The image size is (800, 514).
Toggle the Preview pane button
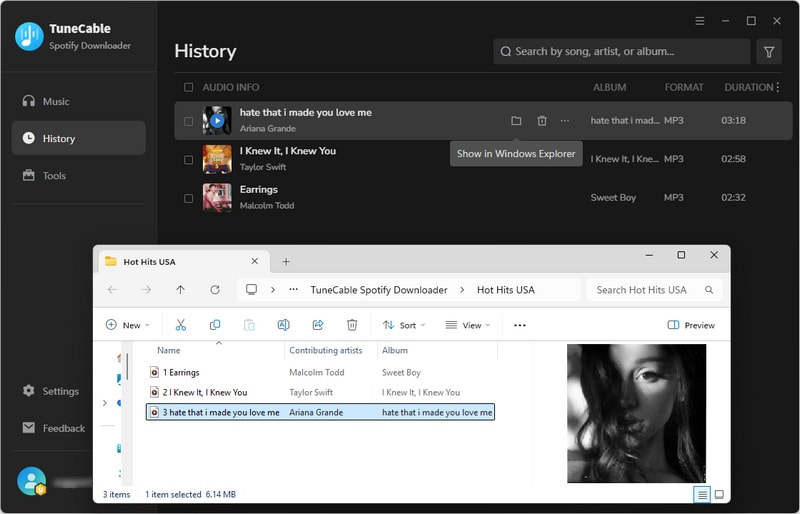tap(691, 325)
